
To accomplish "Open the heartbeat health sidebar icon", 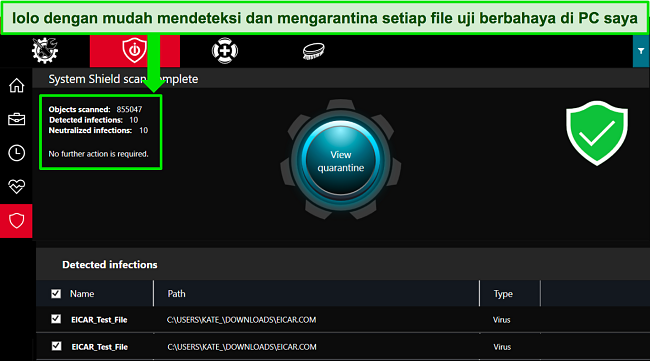I will point(17,187).
